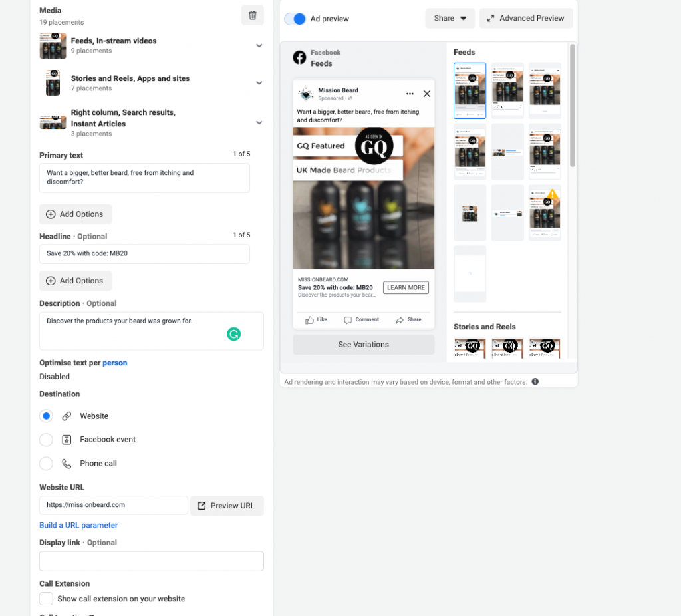Click the Website URL input field
Image resolution: width=681 pixels, height=616 pixels.
(114, 505)
